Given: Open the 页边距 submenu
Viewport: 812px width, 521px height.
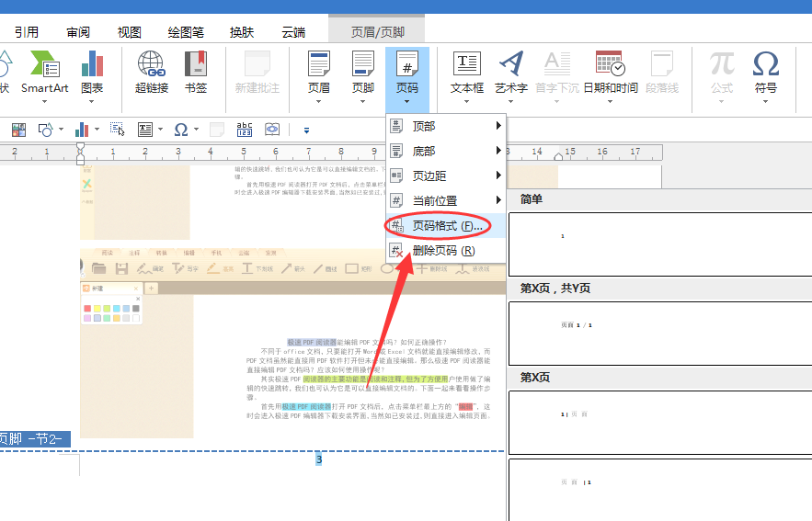Looking at the screenshot, I should point(446,176).
